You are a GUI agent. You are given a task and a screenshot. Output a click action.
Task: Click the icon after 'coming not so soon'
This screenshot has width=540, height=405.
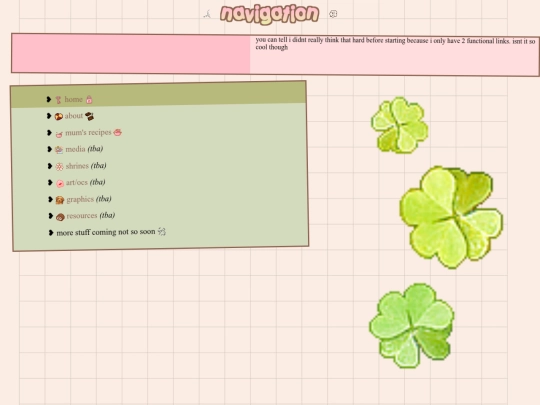pos(162,232)
